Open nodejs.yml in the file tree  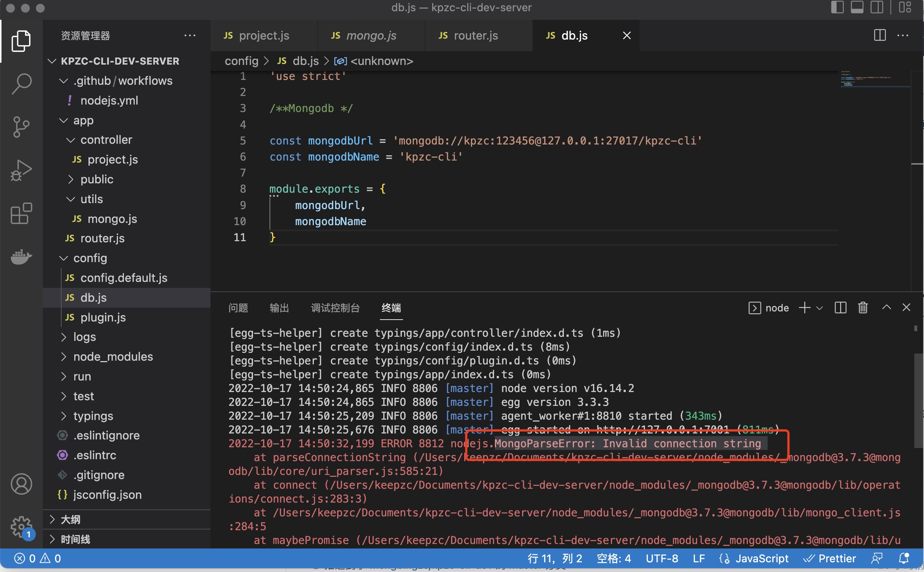[x=127, y=100]
